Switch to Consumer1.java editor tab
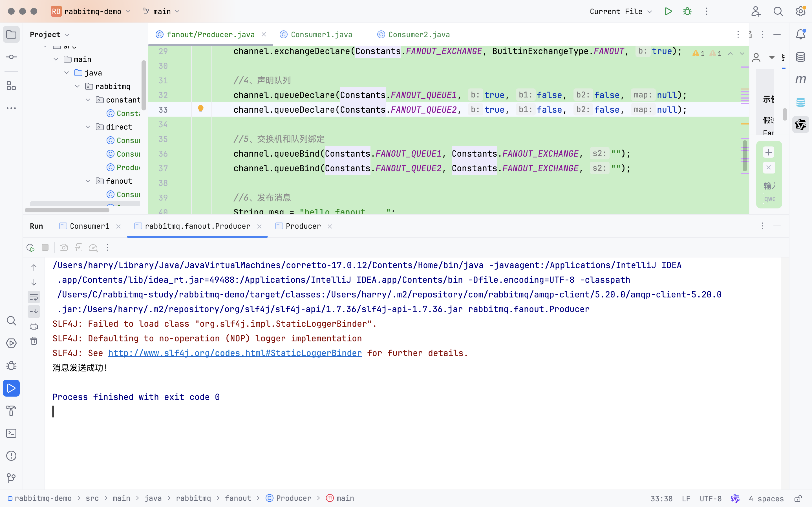This screenshot has width=812, height=507. [x=321, y=35]
